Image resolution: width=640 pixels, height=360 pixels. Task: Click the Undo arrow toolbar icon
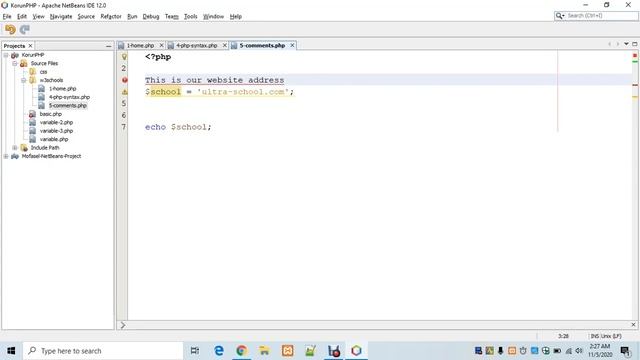(10, 29)
